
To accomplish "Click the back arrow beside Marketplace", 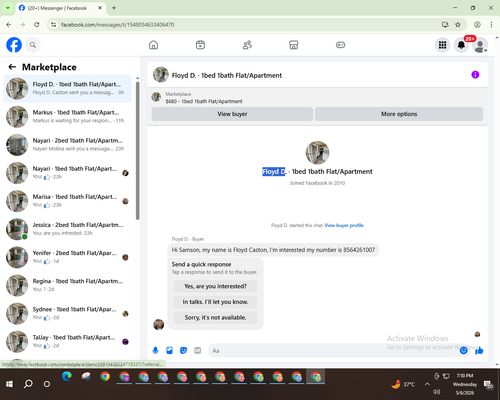I will [x=12, y=67].
